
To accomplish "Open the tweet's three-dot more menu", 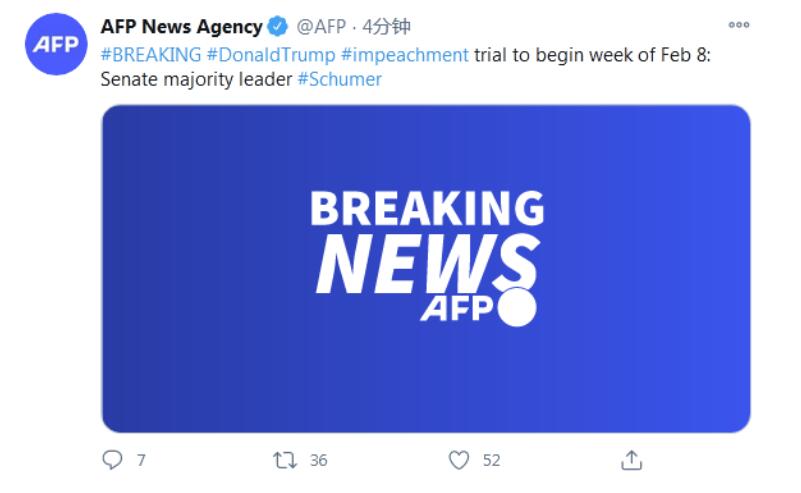I will point(739,25).
